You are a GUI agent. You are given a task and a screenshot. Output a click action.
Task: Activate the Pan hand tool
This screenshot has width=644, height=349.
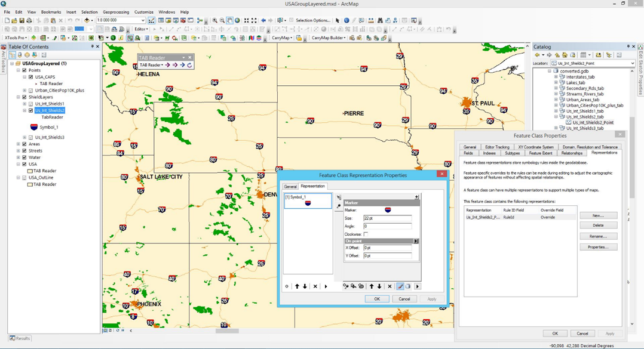coord(229,20)
